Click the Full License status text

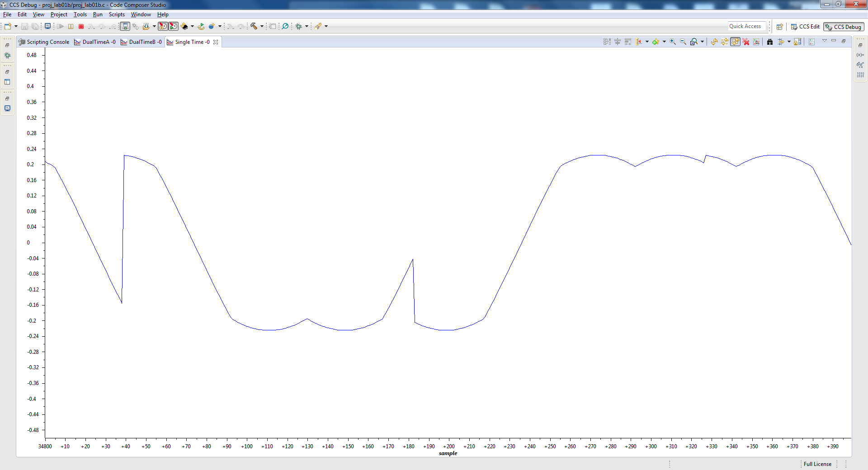817,464
